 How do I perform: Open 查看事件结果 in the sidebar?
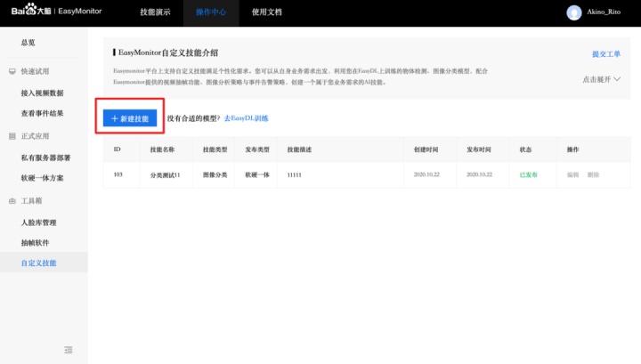(42, 114)
